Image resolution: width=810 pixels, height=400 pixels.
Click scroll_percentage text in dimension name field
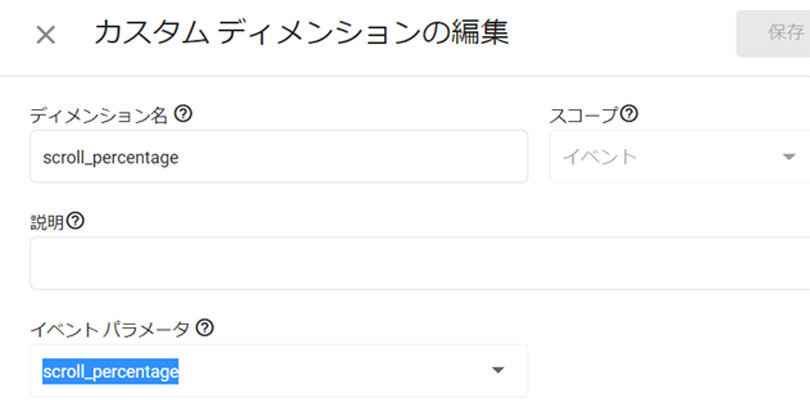[x=111, y=158]
